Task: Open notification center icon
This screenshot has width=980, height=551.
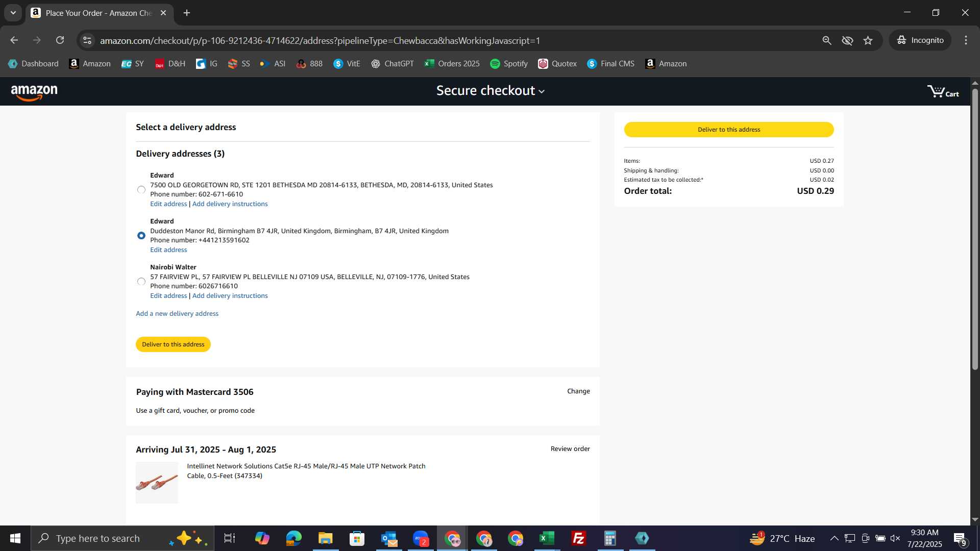Action: [x=960, y=539]
